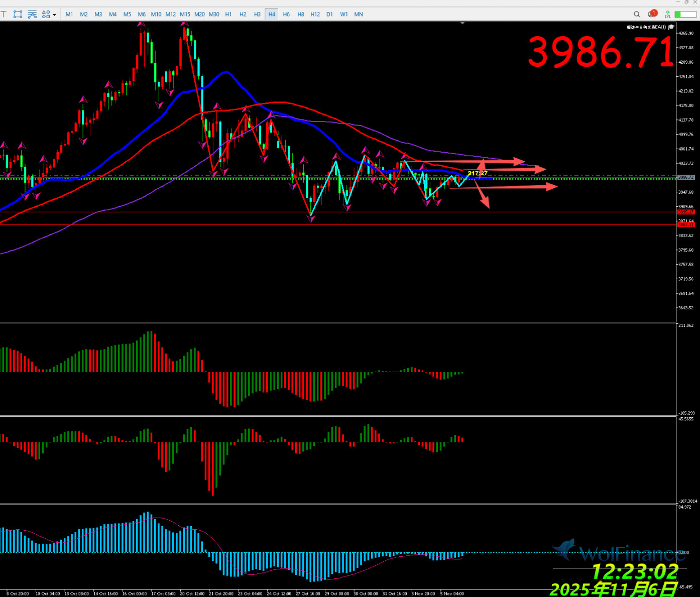This screenshot has width=700, height=597.
Task: Open the account notifications icon with badge
Action: click(652, 14)
